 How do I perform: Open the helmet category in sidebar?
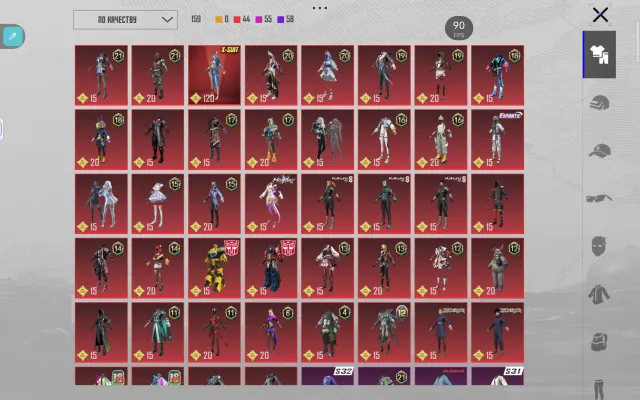pyautogui.click(x=599, y=103)
